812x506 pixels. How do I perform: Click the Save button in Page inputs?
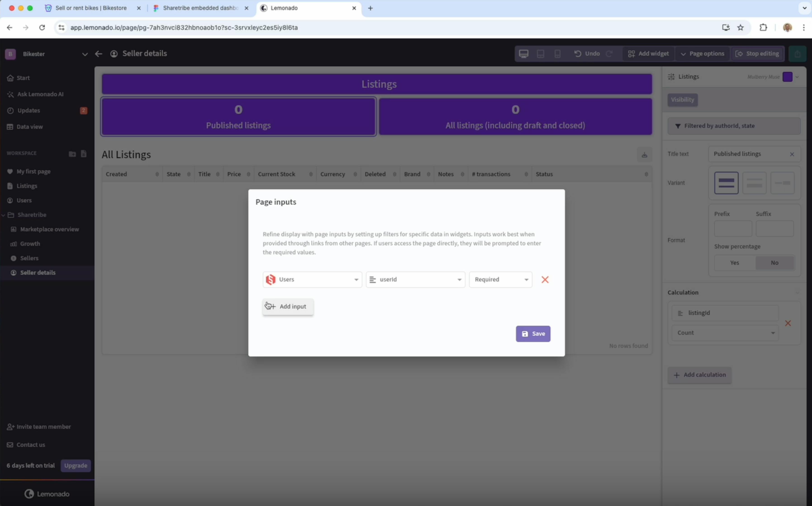pyautogui.click(x=532, y=333)
